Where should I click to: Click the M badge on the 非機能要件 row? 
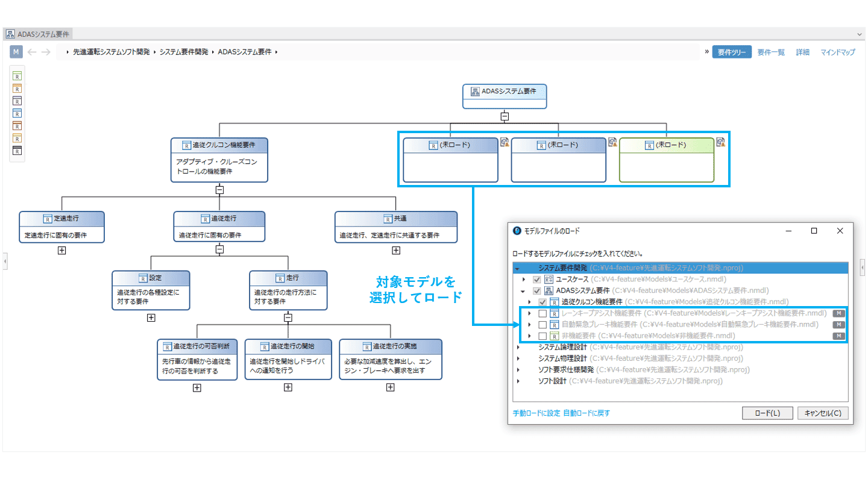coord(838,336)
